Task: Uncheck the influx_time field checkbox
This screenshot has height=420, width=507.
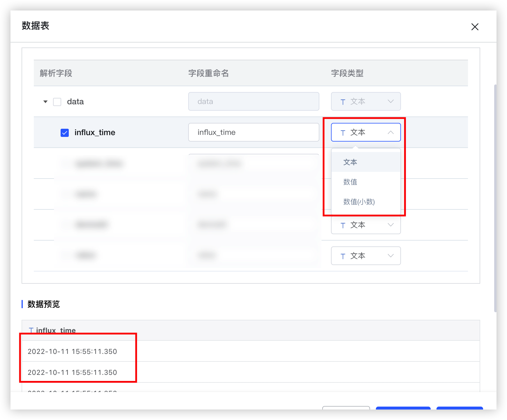Action: pos(64,133)
